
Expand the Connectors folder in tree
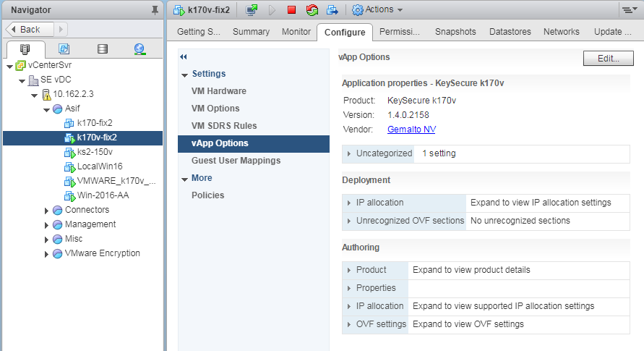click(47, 210)
